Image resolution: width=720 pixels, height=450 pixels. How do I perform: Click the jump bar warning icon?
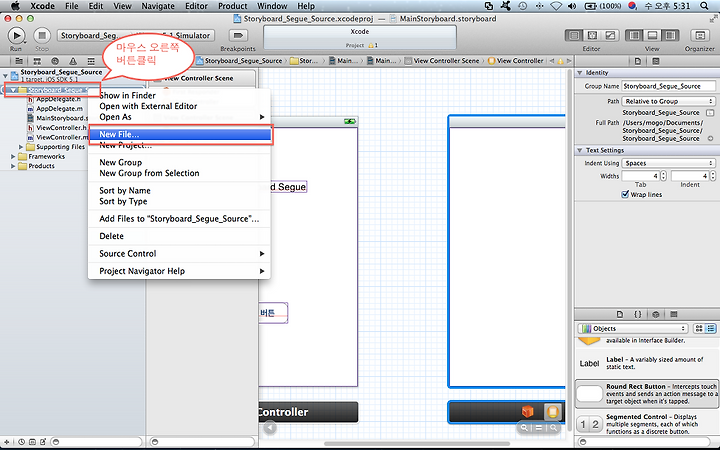point(560,61)
